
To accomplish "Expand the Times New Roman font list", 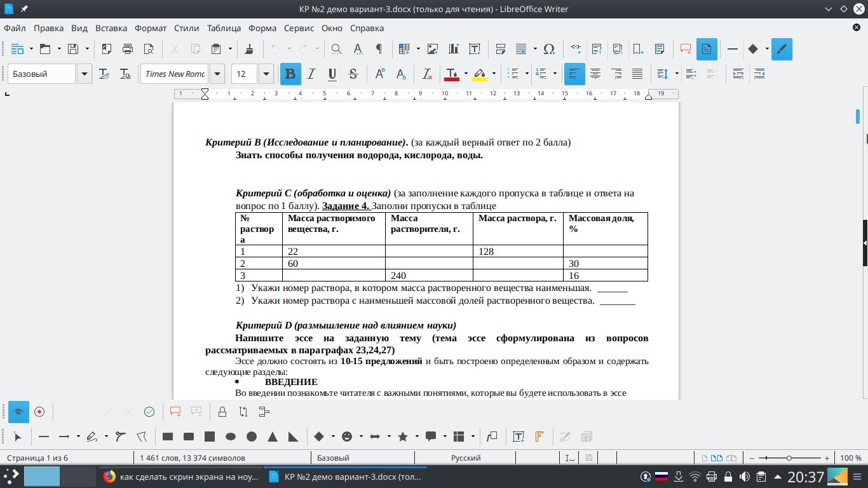I will [217, 74].
